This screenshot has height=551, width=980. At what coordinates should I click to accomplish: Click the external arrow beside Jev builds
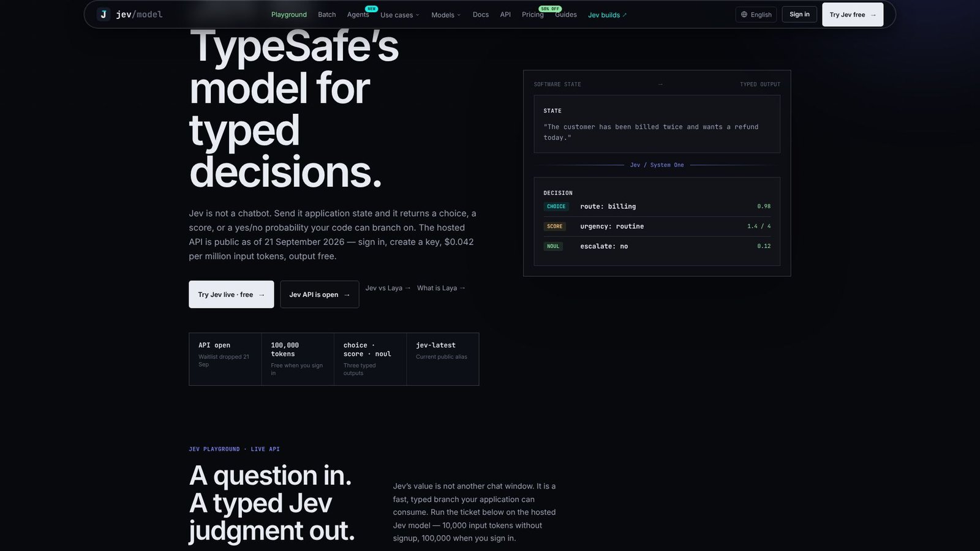(624, 15)
